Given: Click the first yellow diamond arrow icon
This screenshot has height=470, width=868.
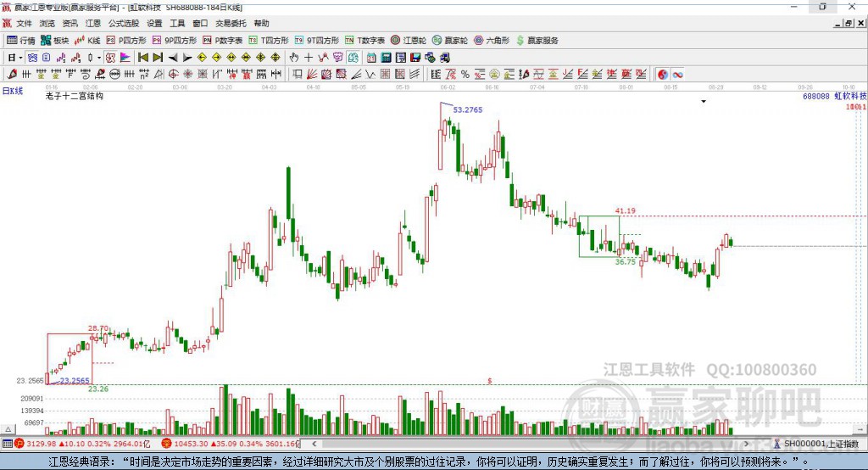Looking at the screenshot, I should pos(202,58).
